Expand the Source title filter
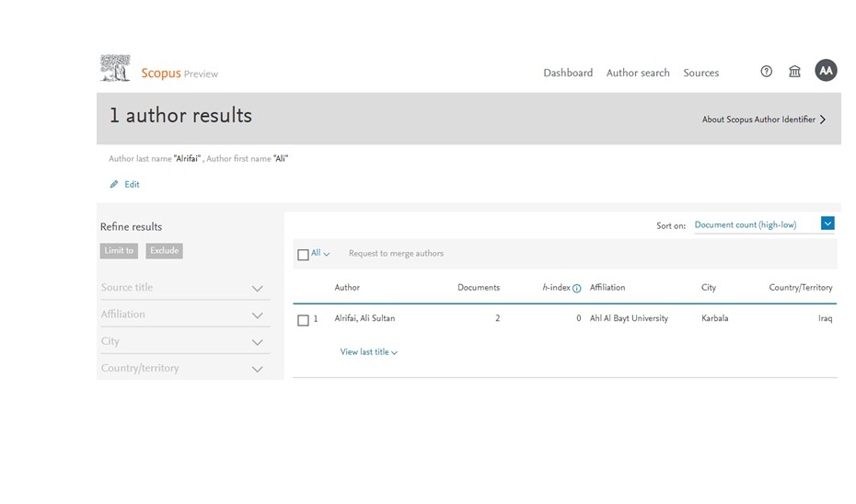 point(258,289)
